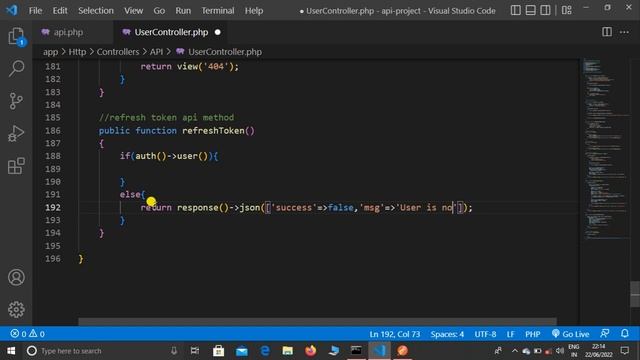Image resolution: width=640 pixels, height=360 pixels.
Task: Open the Run and Debug view
Action: 16,133
